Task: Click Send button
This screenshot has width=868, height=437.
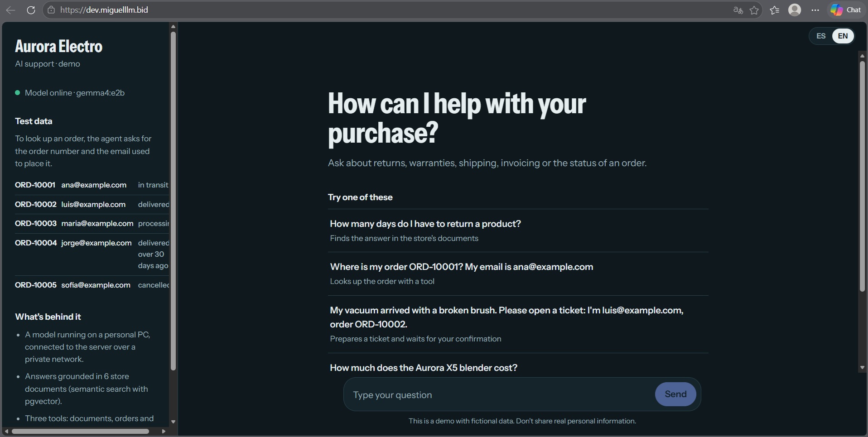Action: pos(675,394)
